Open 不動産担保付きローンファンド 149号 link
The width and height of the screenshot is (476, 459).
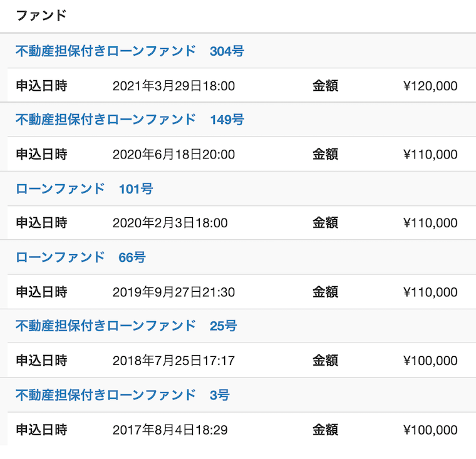click(x=130, y=120)
